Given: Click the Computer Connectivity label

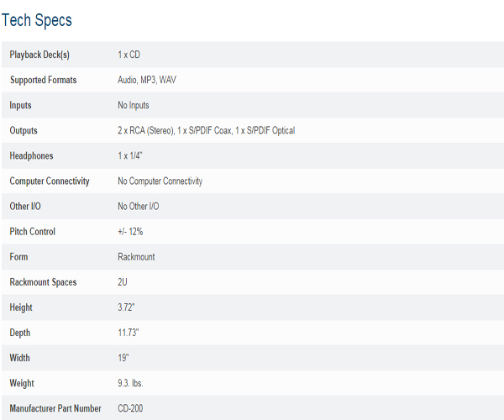Looking at the screenshot, I should tap(50, 181).
